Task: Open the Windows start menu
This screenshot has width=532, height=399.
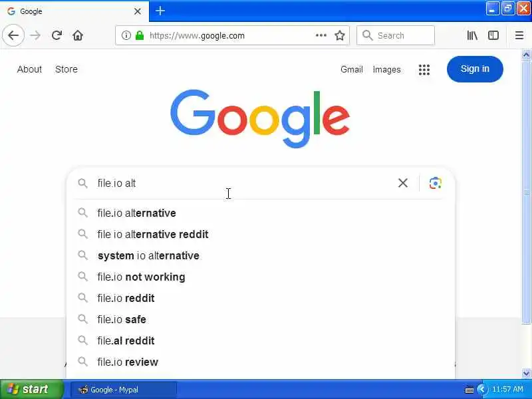Action: [x=28, y=390]
